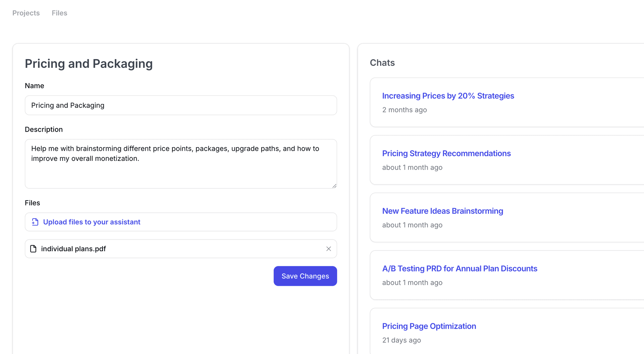Go to the Files navigation link

tap(59, 13)
